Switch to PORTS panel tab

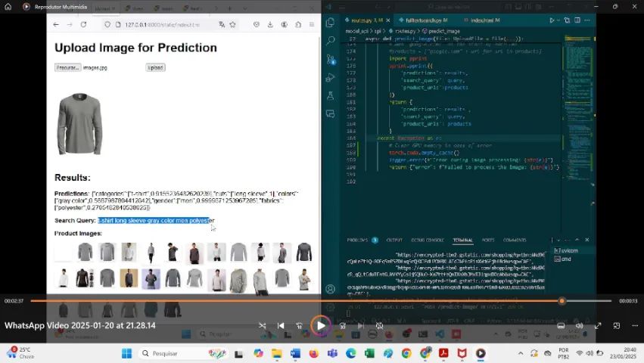[488, 240]
